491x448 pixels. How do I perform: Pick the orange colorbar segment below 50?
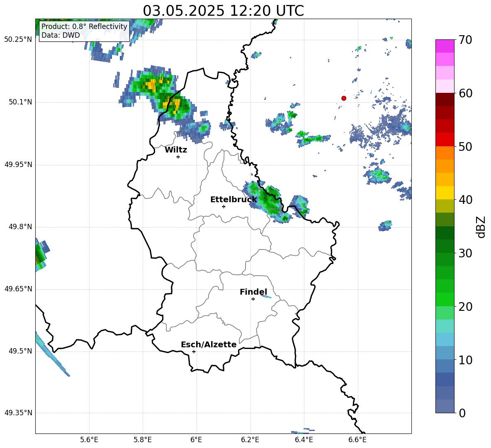tap(445, 153)
